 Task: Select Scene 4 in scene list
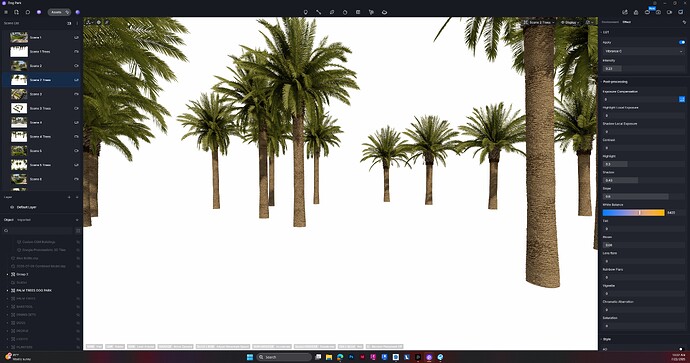[36, 122]
